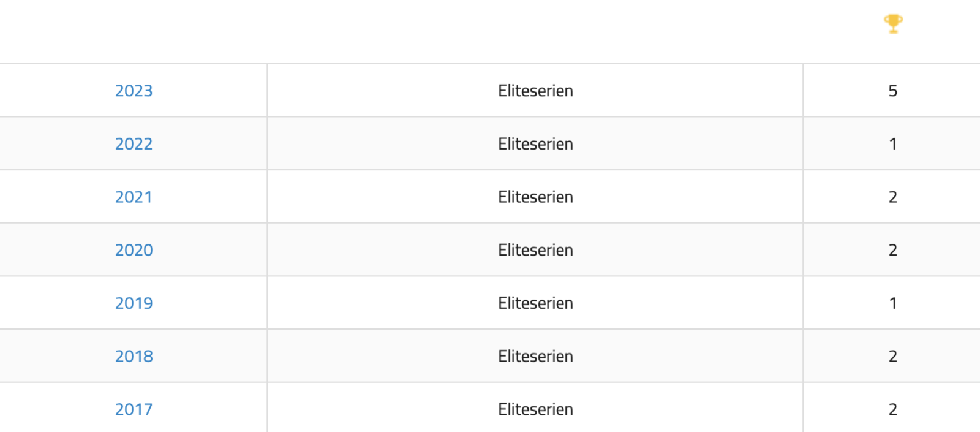The image size is (980, 432).
Task: Open the 2022 season link
Action: [134, 144]
